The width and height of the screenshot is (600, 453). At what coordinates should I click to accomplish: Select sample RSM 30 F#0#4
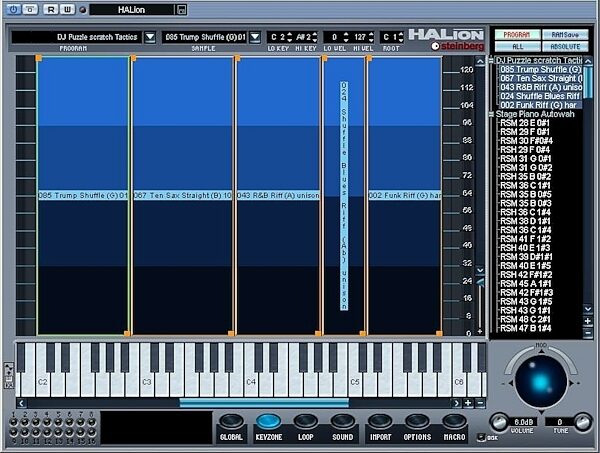(526, 141)
